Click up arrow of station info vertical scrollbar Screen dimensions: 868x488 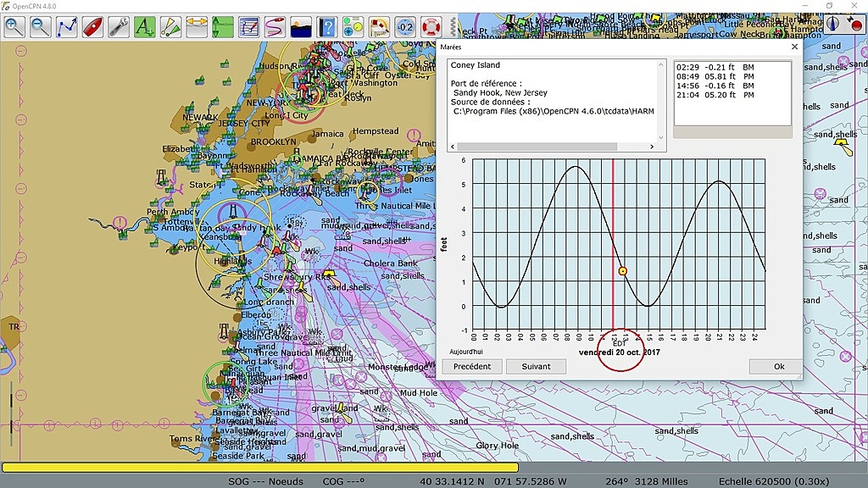[x=660, y=64]
